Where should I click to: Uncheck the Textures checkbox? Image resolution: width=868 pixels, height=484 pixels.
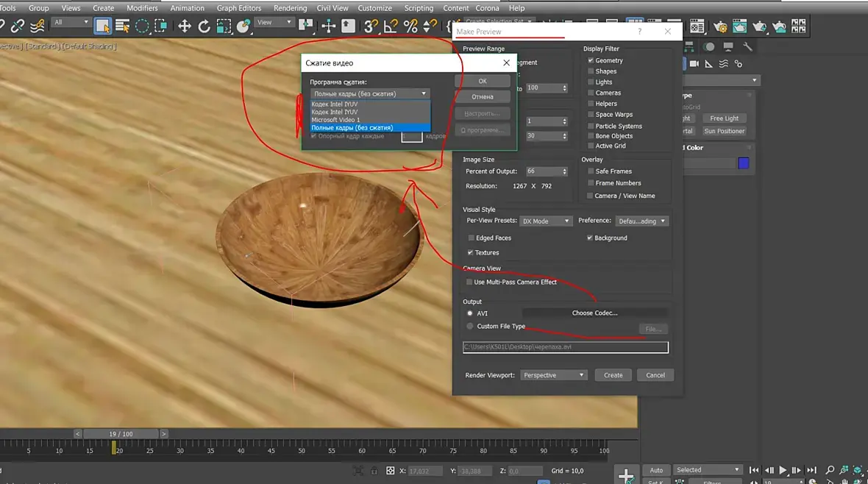pyautogui.click(x=471, y=252)
